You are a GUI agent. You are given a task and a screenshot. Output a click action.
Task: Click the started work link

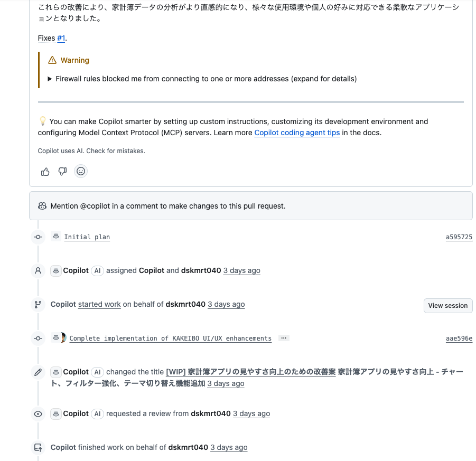99,304
